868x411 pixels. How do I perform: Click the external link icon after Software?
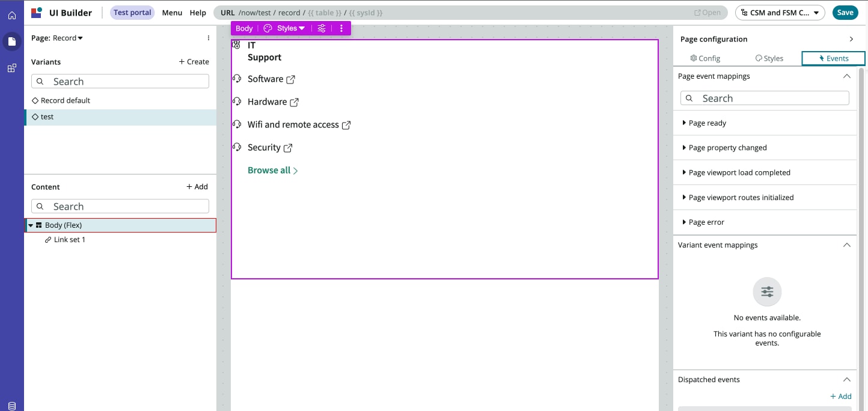(291, 79)
